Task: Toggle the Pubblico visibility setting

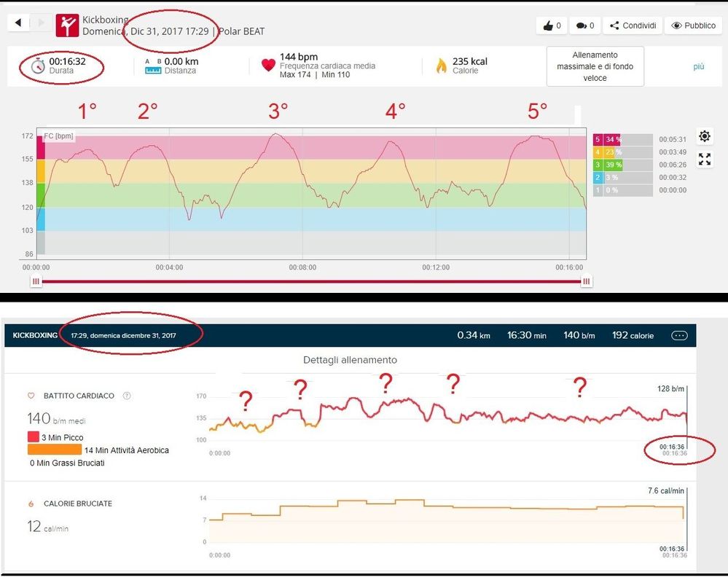Action: click(693, 26)
